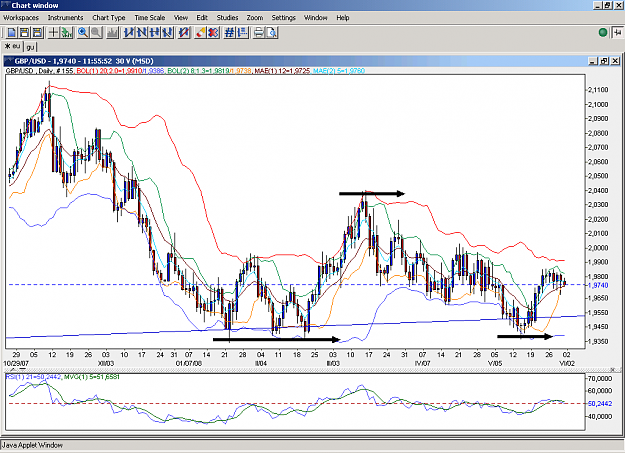The width and height of the screenshot is (625, 453).
Task: Select the falling trend line tool
Action: [x=142, y=32]
